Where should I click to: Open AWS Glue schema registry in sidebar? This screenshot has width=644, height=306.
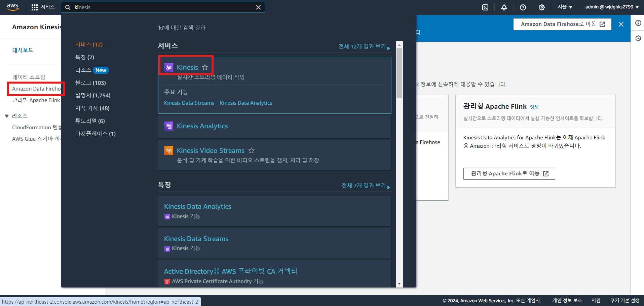click(36, 139)
